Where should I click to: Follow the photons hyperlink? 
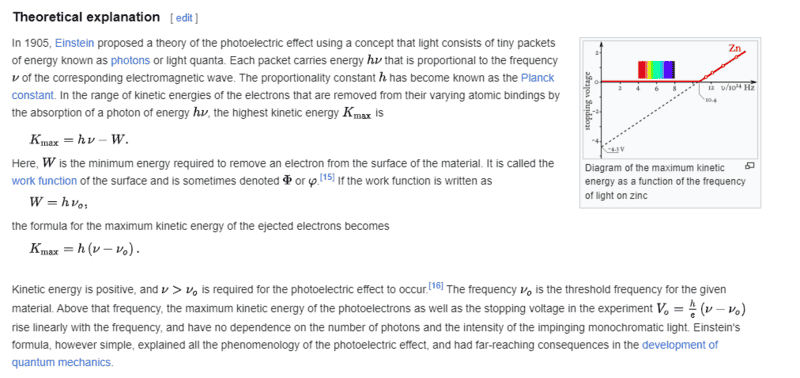coord(130,61)
